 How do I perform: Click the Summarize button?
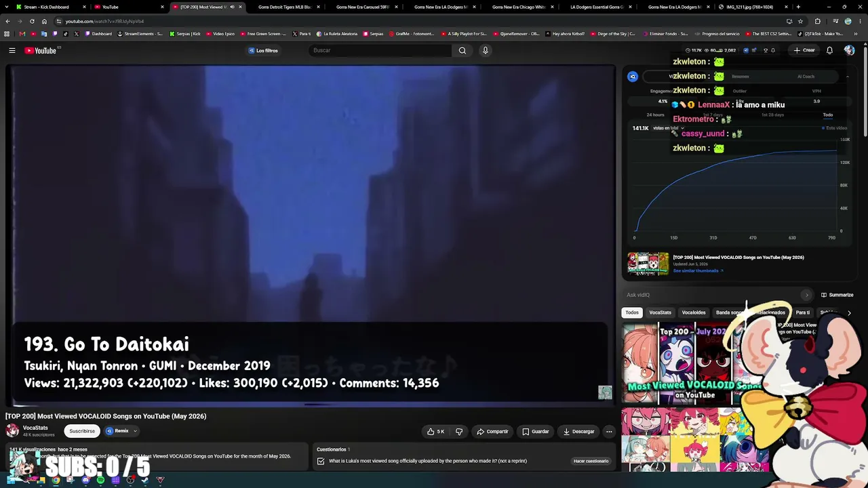point(837,295)
